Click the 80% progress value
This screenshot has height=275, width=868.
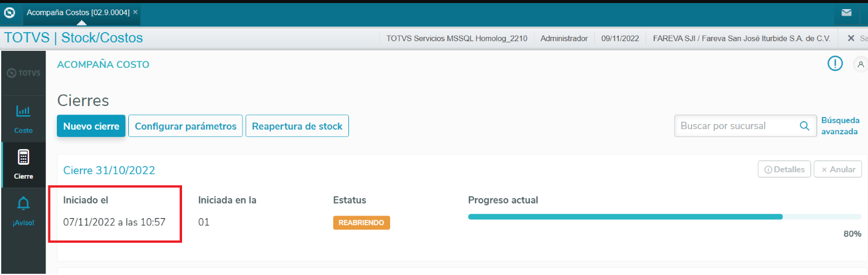pyautogui.click(x=852, y=233)
